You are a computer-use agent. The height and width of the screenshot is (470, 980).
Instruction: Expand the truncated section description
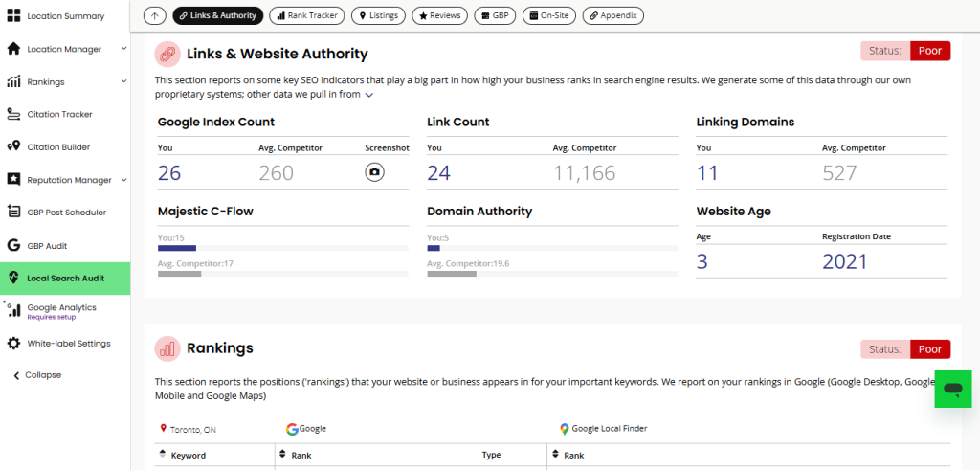click(369, 95)
